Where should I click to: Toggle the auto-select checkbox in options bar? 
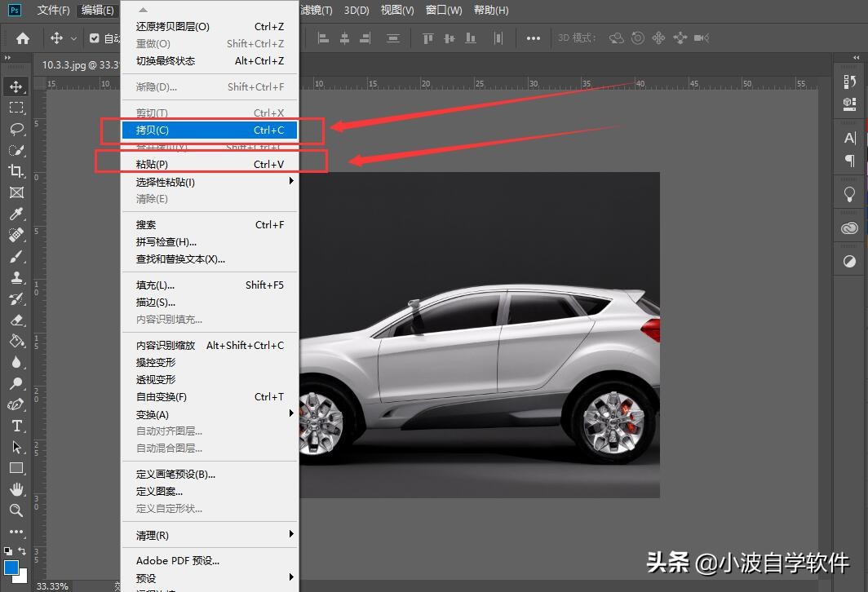point(94,38)
